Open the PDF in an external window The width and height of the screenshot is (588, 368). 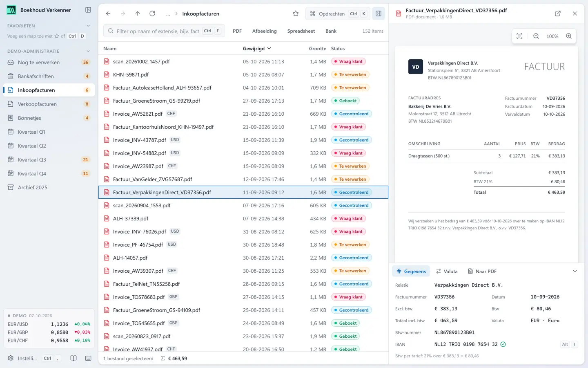coord(558,13)
